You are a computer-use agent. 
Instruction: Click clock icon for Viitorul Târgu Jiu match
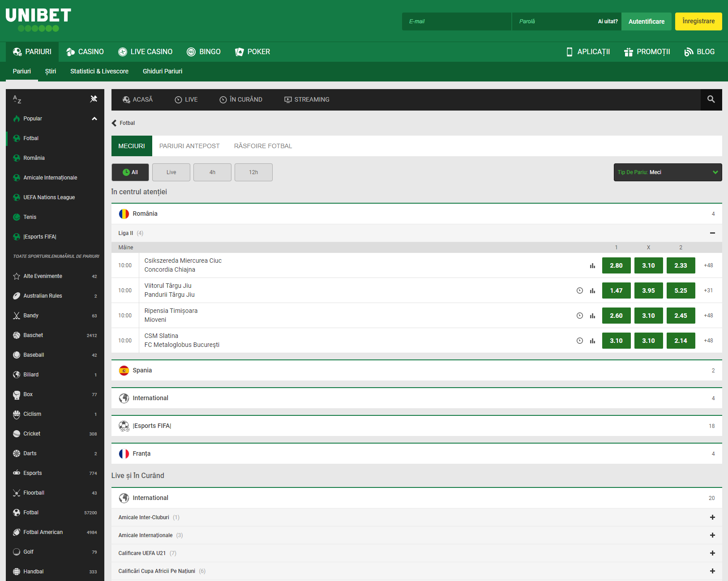coord(579,290)
